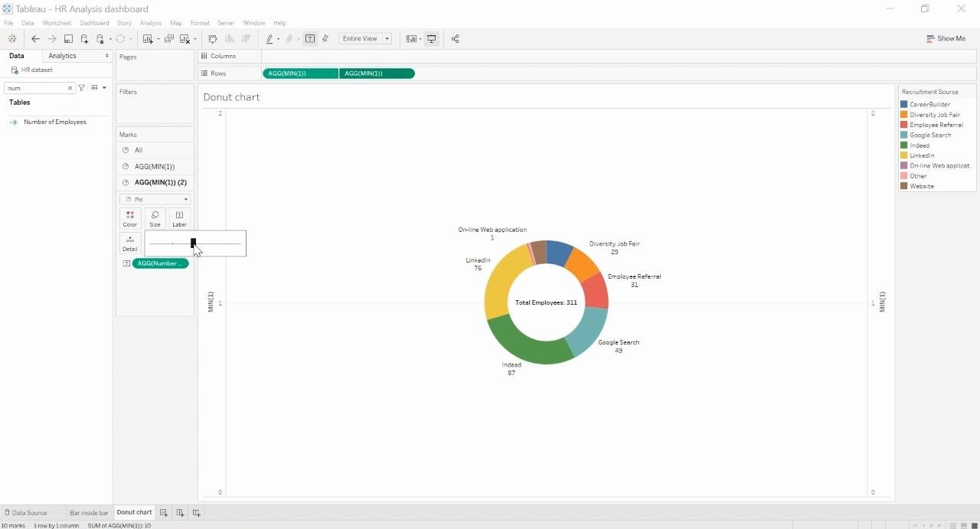Click the New Worksheet toolbar icon
Screen dimensions: 980x529
point(148,38)
